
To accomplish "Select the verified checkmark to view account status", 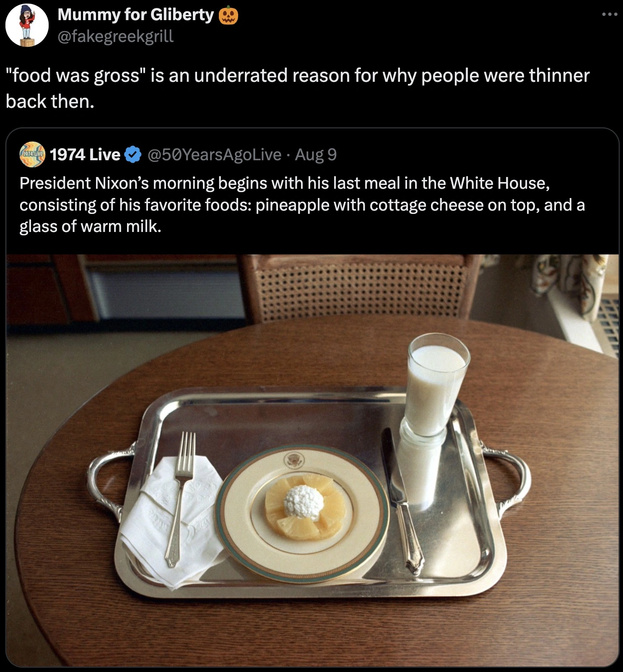I will click(131, 155).
